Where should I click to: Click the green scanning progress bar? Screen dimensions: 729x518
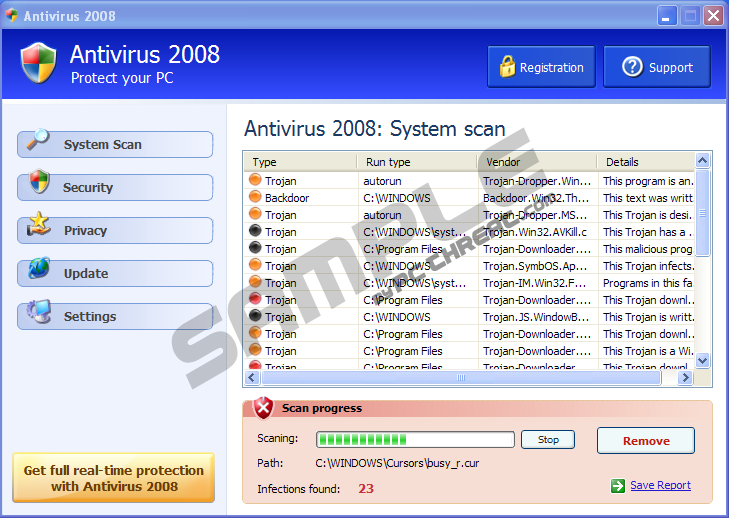point(415,439)
